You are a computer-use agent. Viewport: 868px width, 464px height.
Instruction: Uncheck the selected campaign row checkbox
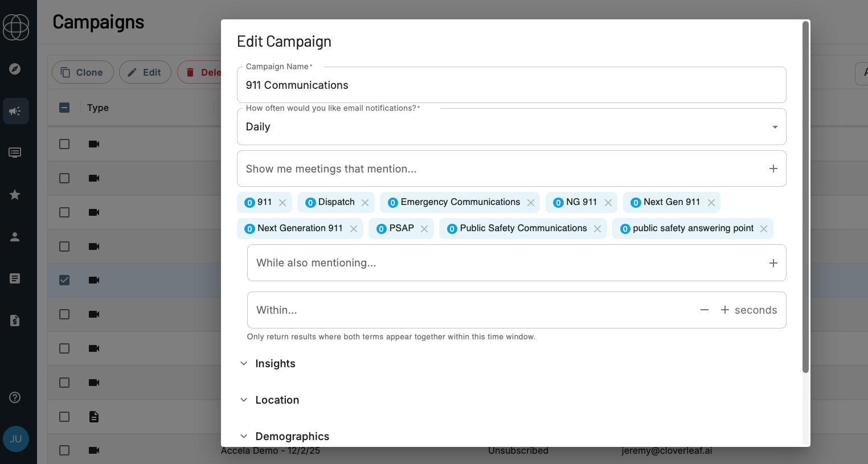(x=64, y=280)
